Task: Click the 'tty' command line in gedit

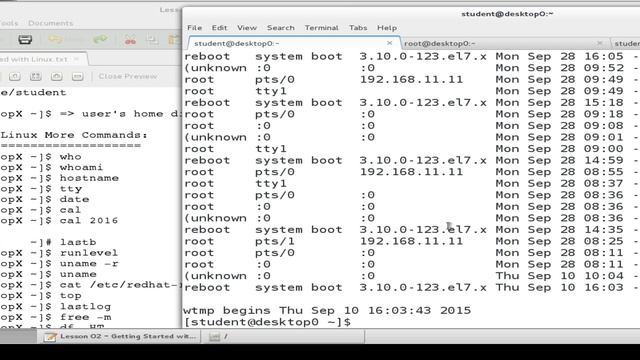Action: pyautogui.click(x=41, y=189)
